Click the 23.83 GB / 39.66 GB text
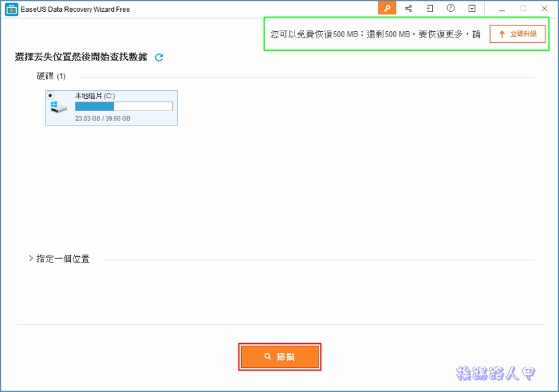Image resolution: width=559 pixels, height=392 pixels. click(103, 118)
